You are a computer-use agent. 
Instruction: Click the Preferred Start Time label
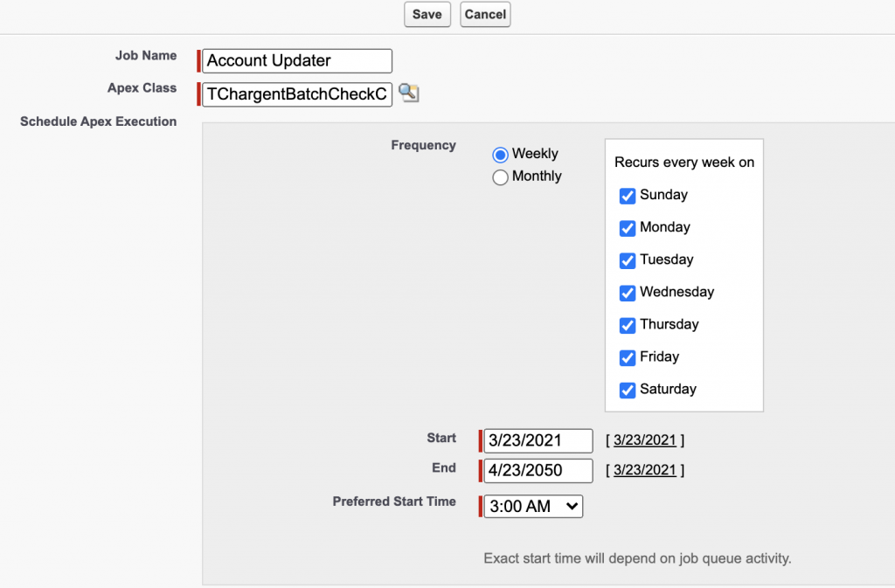(x=394, y=502)
